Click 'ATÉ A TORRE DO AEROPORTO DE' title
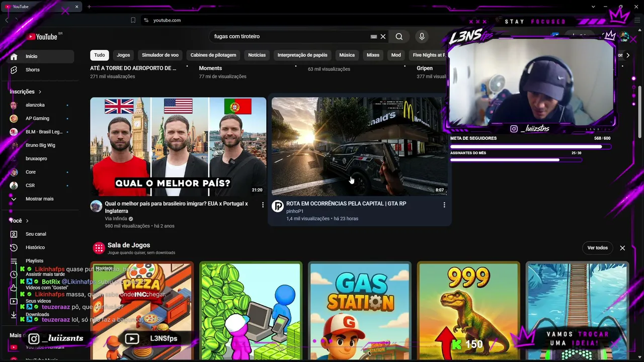This screenshot has height=362, width=644. (x=133, y=68)
